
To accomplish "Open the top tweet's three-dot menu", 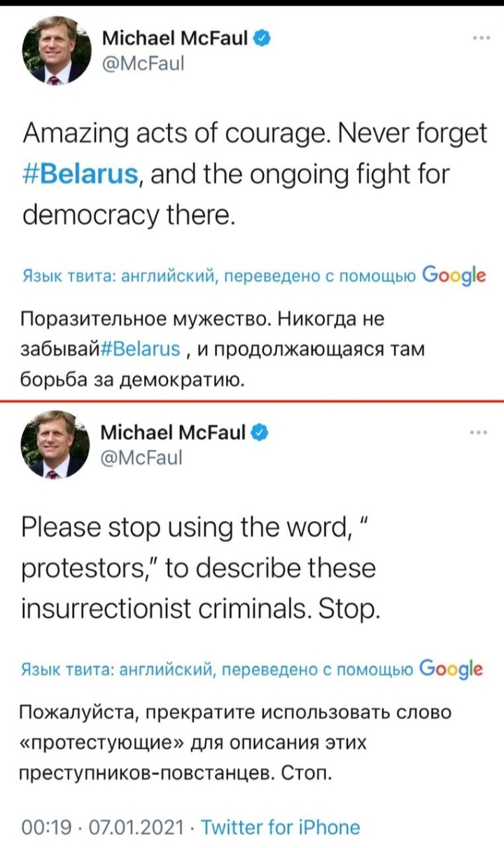I will (479, 38).
